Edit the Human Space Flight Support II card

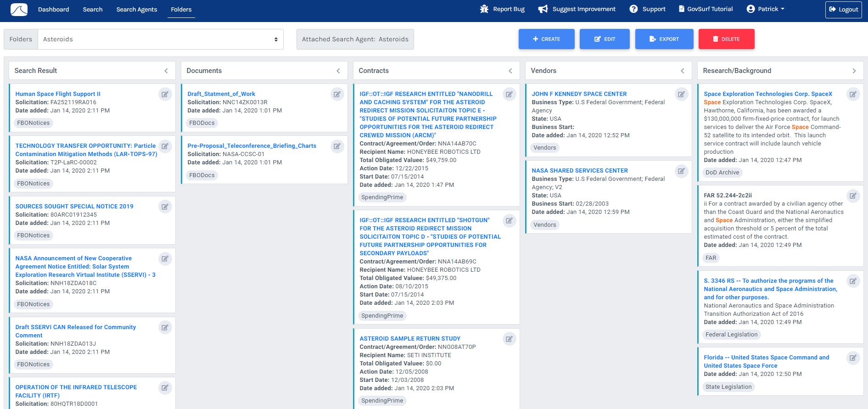[165, 94]
